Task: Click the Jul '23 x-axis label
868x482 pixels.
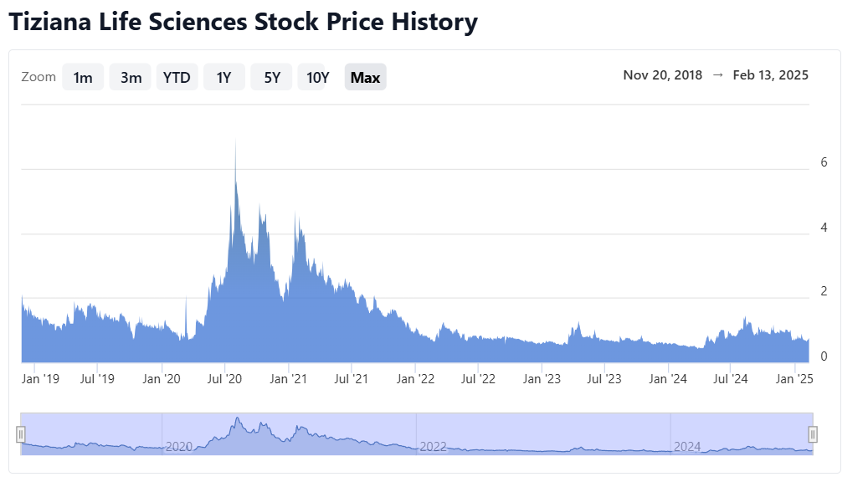Action: point(605,379)
